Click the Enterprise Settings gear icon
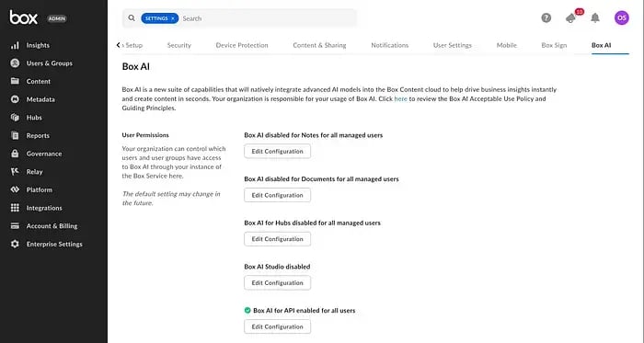The width and height of the screenshot is (644, 343). 15,244
